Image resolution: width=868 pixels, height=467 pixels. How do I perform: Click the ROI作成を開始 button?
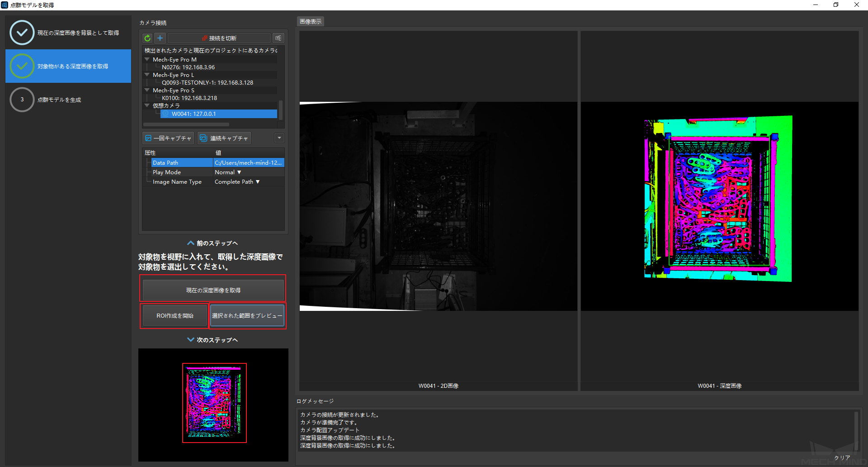point(175,316)
